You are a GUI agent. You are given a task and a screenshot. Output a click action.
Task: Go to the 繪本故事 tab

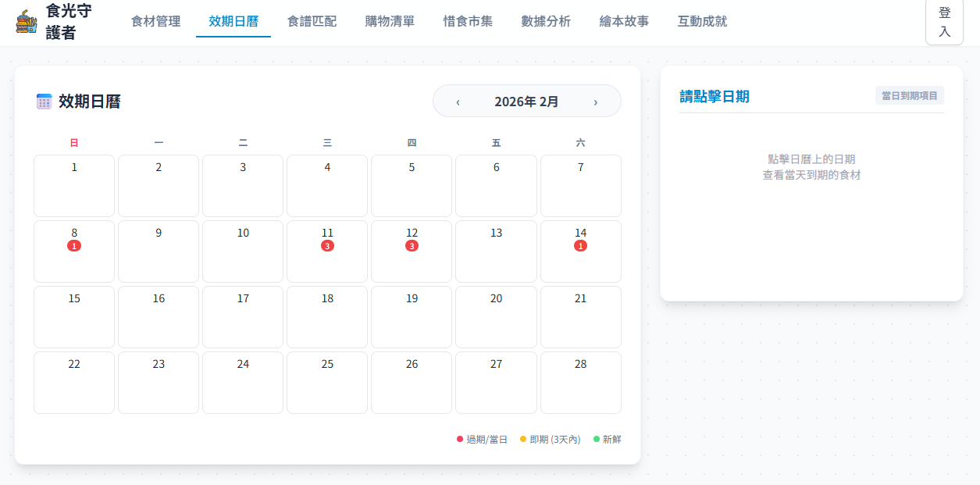[x=624, y=21]
